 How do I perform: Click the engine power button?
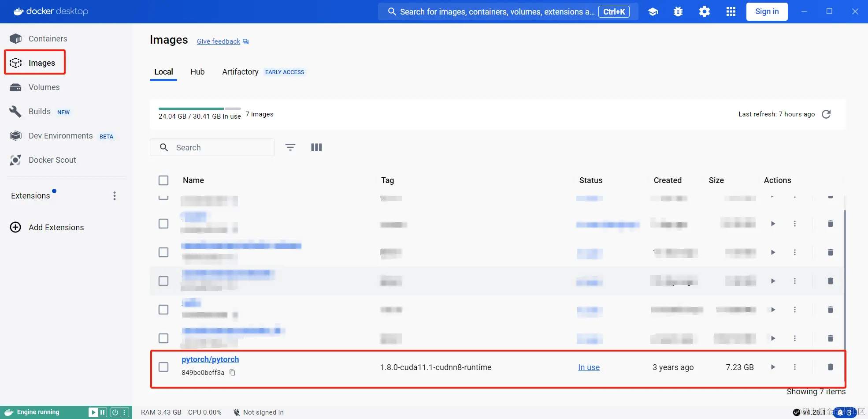[x=115, y=412]
